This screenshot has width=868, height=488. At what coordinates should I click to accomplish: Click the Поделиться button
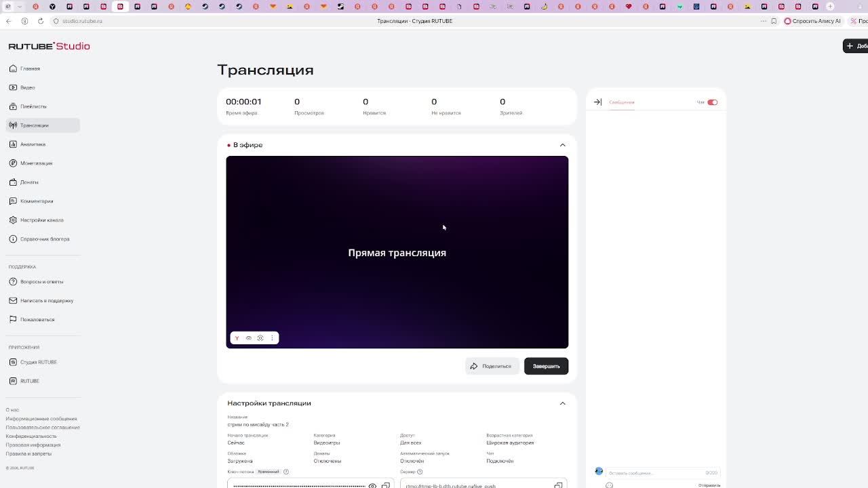(492, 366)
